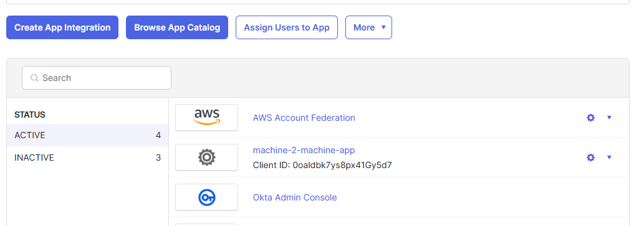Open Browse App Catalog

pyautogui.click(x=177, y=27)
